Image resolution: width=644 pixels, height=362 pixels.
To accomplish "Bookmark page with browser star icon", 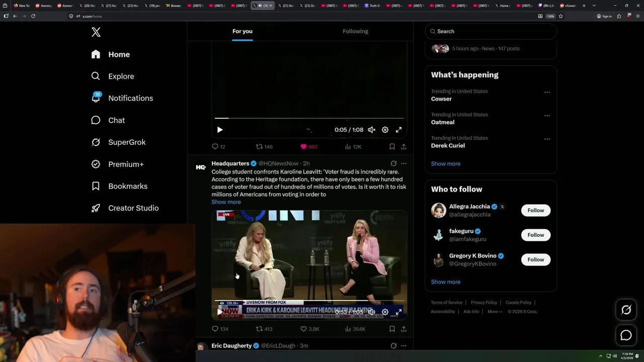I will [560, 16].
